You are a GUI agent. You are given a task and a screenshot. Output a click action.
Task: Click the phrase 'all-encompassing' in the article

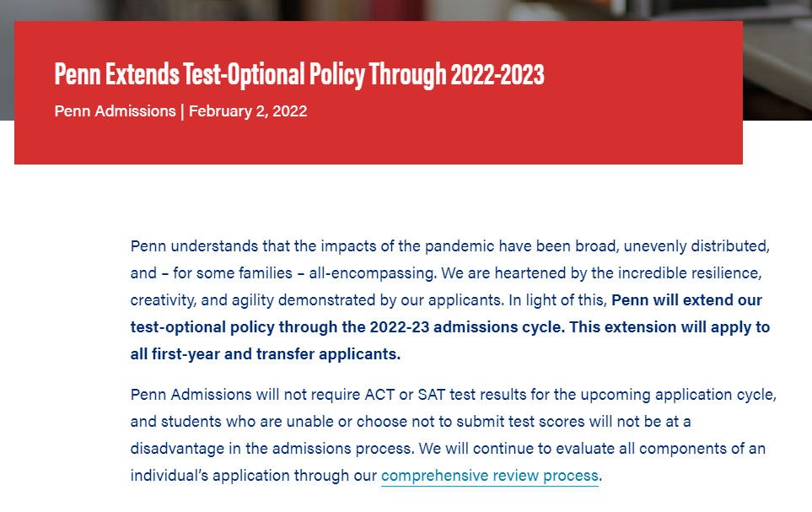pyautogui.click(x=372, y=273)
